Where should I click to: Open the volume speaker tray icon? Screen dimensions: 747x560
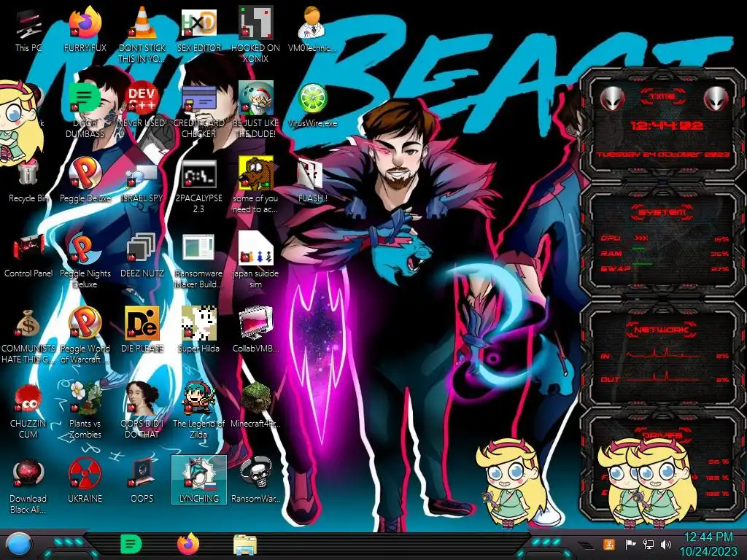pos(666,544)
